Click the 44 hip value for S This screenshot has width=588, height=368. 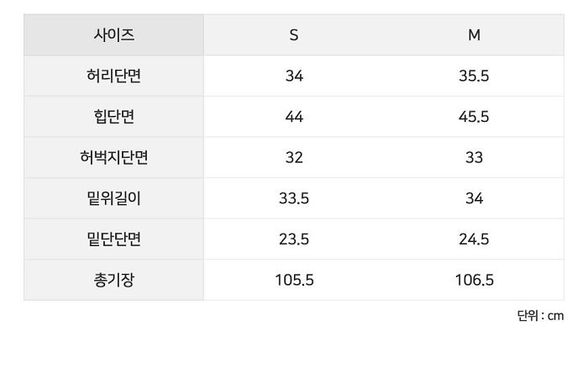(294, 117)
